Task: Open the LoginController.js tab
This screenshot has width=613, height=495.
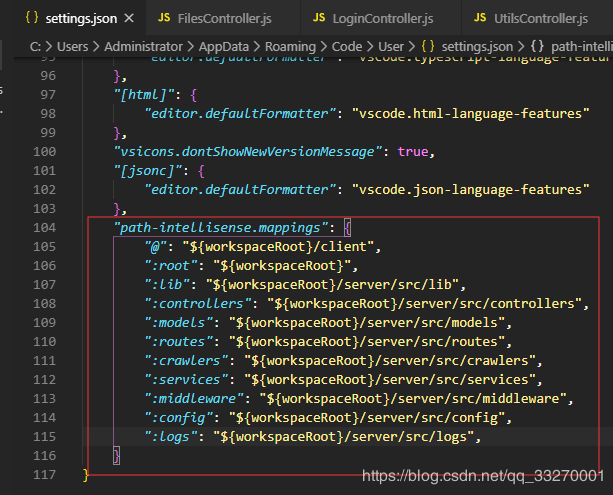Action: coord(381,18)
